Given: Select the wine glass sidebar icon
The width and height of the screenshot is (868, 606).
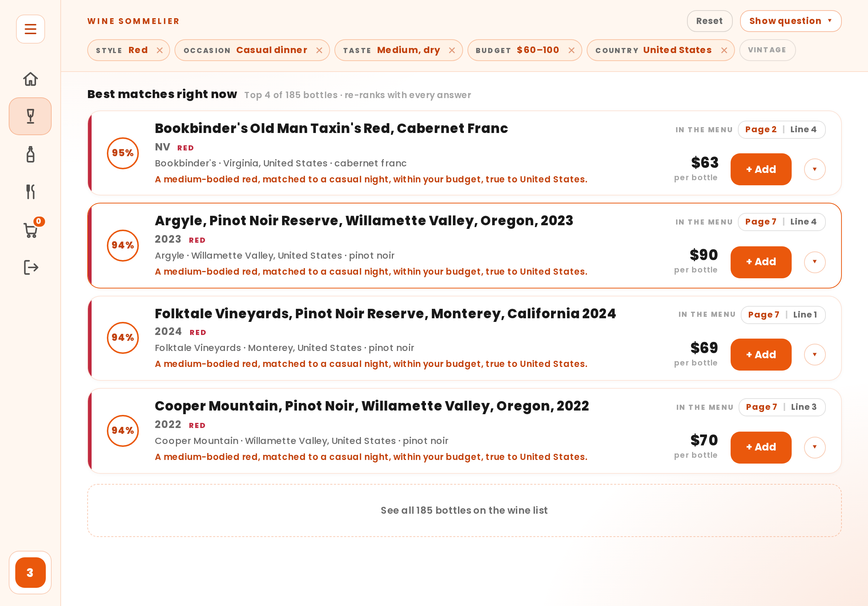Looking at the screenshot, I should point(30,116).
